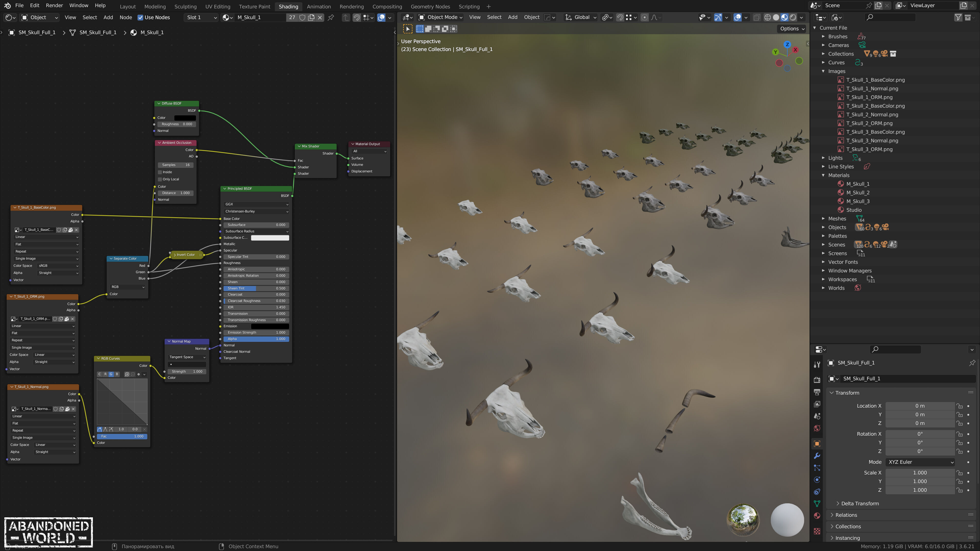
Task: Uncheck the Use Nodes checkbox
Action: (140, 18)
